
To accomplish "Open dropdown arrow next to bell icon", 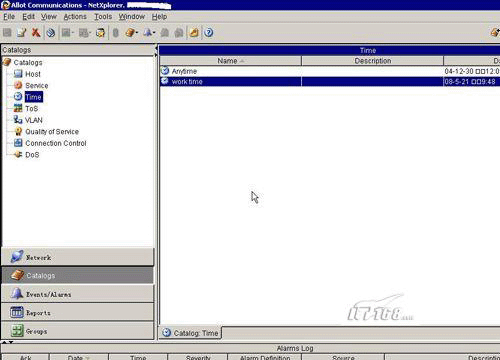I will 154,32.
